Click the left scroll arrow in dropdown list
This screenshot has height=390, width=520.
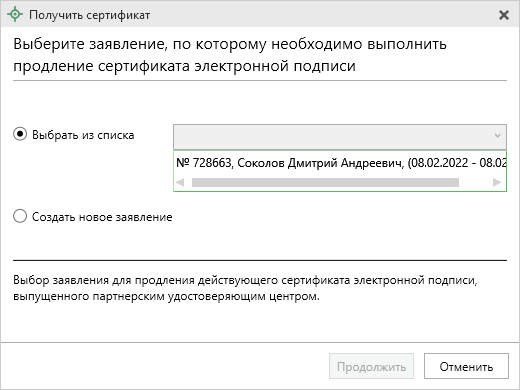point(180,182)
